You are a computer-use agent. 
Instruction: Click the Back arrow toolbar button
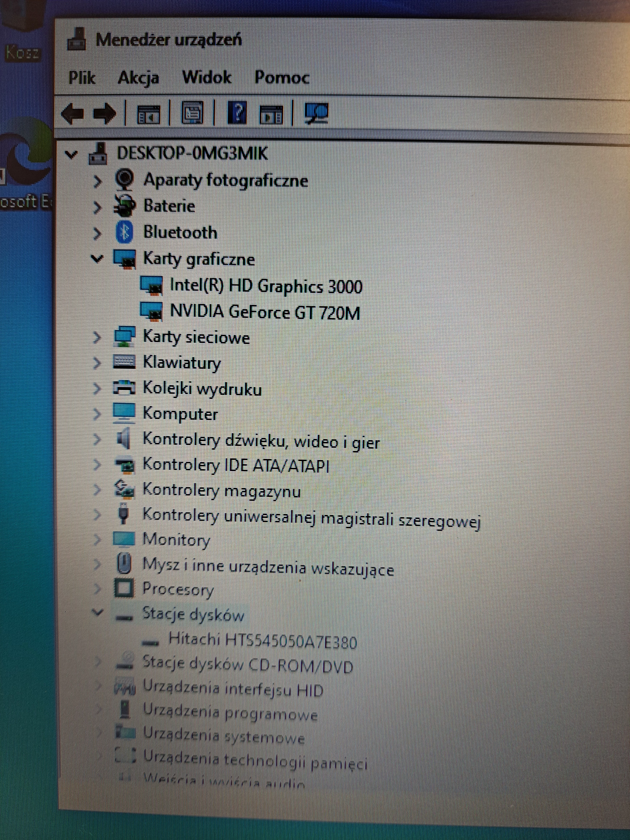(x=72, y=113)
